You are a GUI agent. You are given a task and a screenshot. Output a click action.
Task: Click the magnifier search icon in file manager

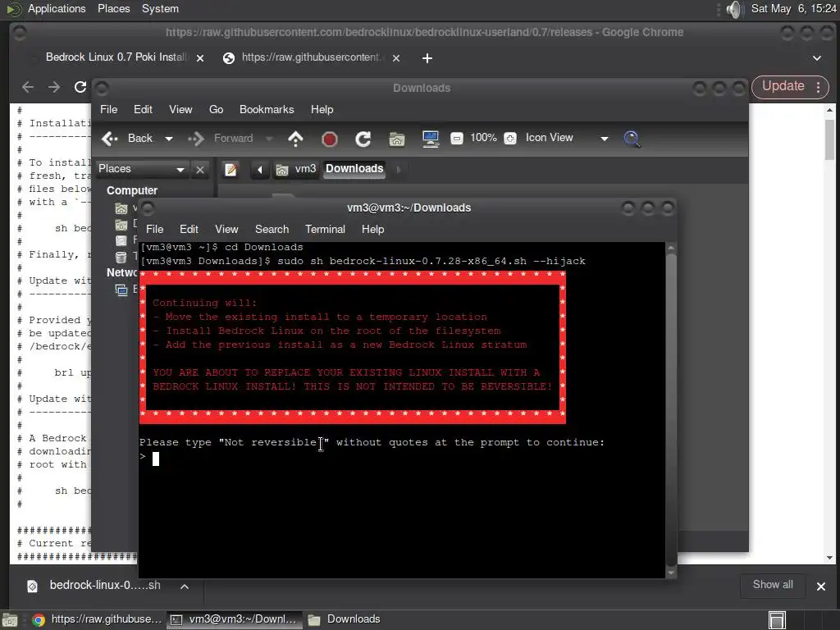point(632,139)
